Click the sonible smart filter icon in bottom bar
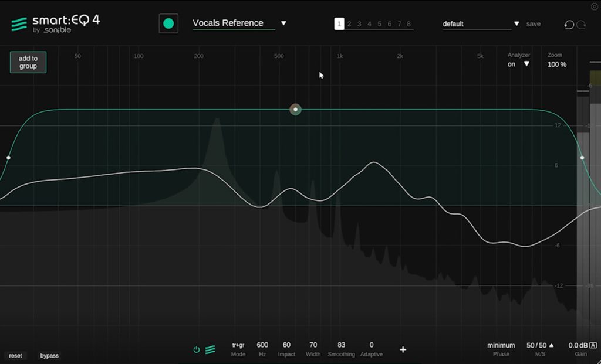Screen dimensions: 601x364 210,349
